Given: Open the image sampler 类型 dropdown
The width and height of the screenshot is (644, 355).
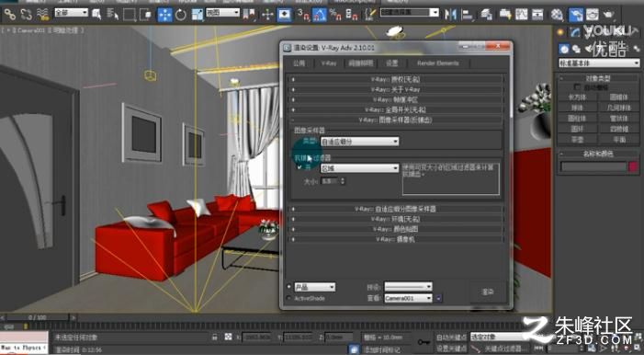Looking at the screenshot, I should (x=359, y=142).
